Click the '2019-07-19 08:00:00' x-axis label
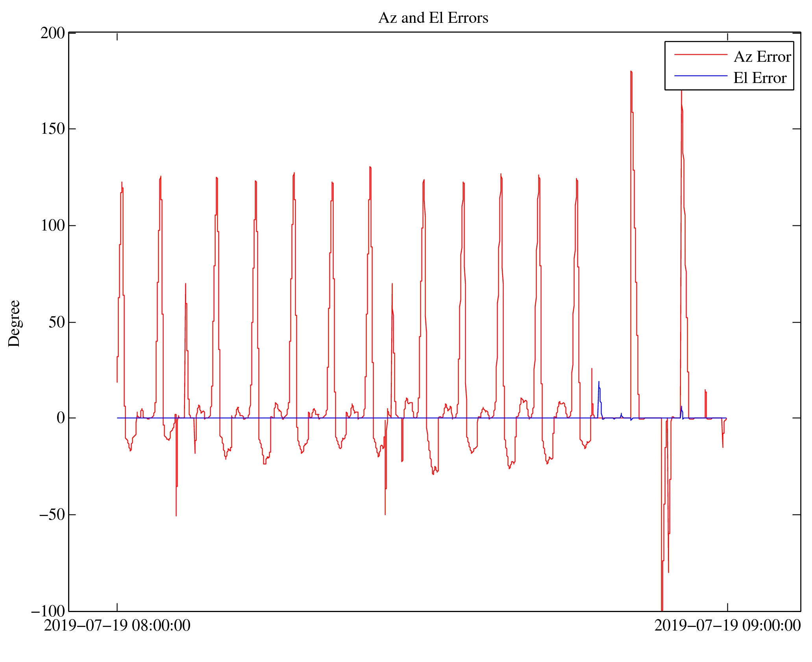812x662 pixels. (117, 625)
